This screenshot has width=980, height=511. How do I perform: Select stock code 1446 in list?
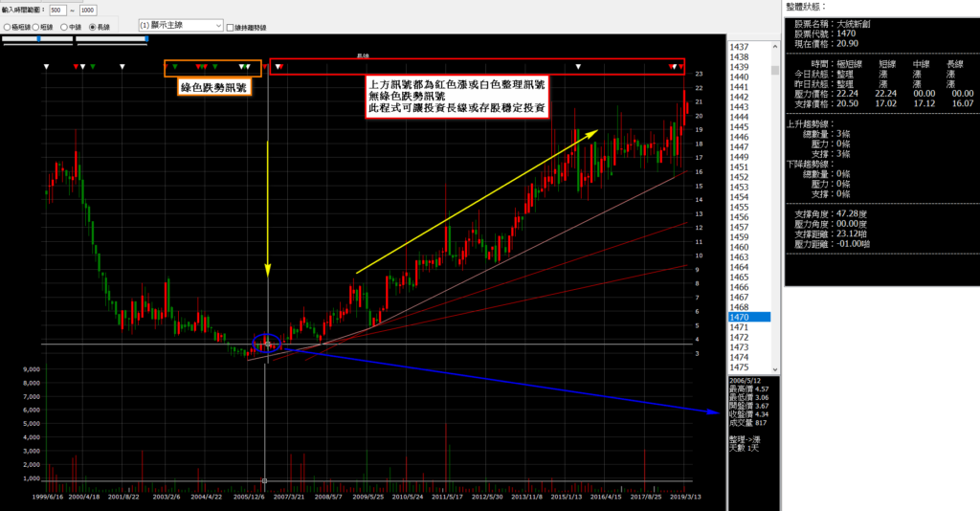click(748, 137)
